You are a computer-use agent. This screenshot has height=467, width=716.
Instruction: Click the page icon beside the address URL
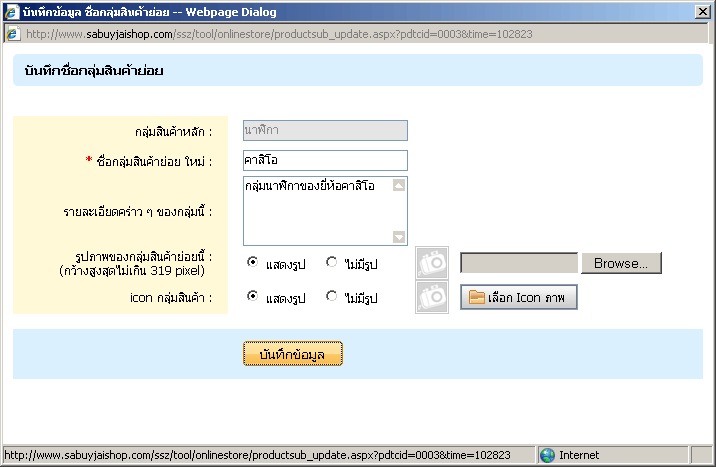point(13,34)
